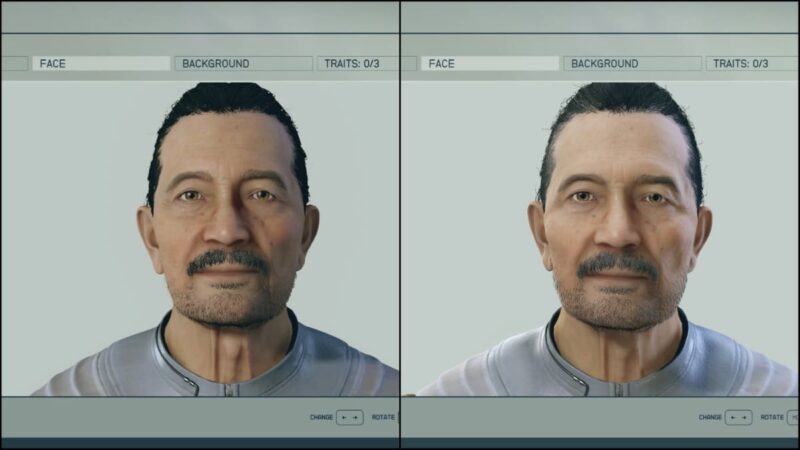Select the BACKGROUND tab in the right panel
Viewport: 800px width, 450px height.
pos(632,63)
